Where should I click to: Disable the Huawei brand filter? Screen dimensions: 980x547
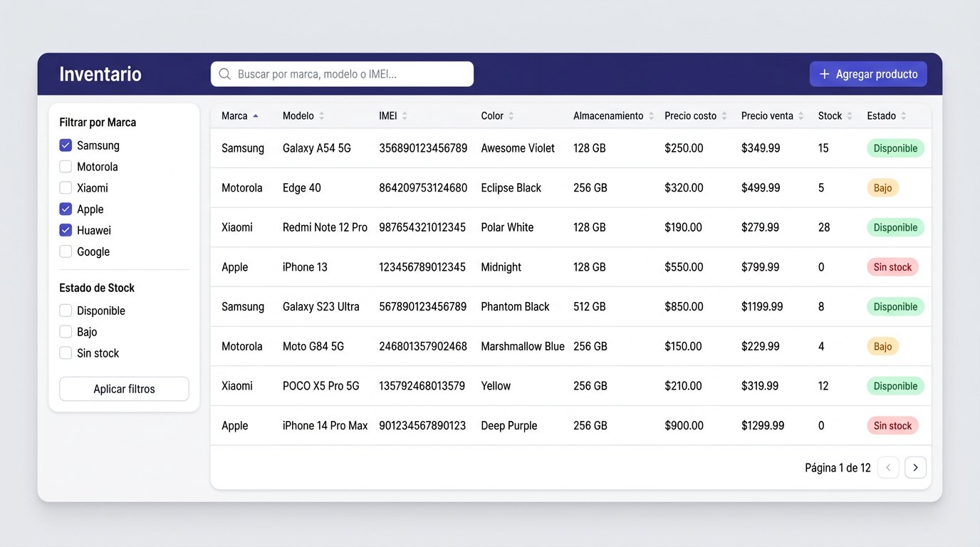tap(66, 230)
